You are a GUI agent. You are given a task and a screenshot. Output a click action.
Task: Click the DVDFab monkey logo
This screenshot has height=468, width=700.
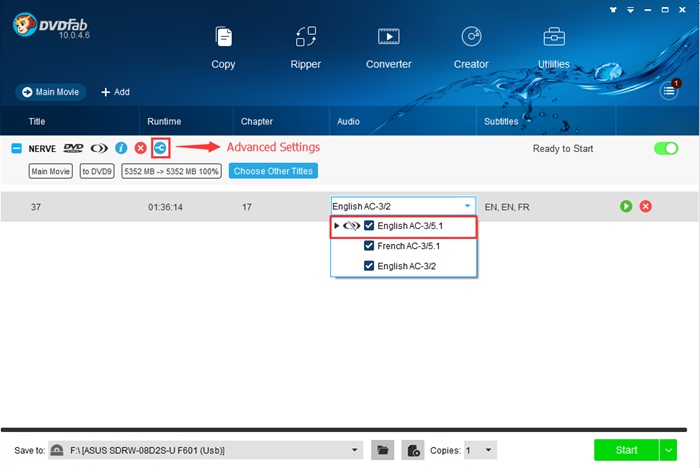[25, 24]
